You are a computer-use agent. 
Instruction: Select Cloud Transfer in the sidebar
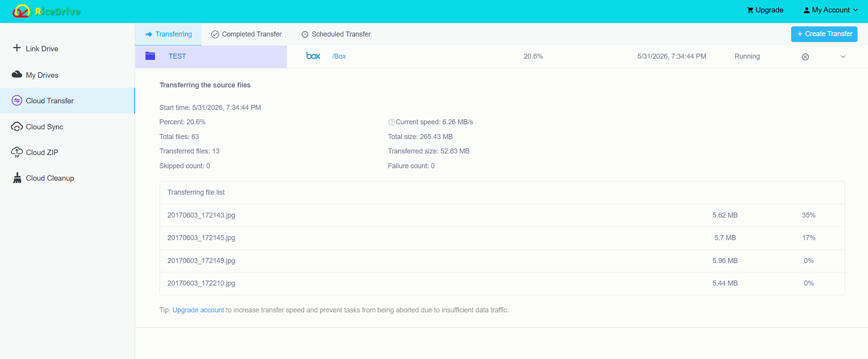click(67, 101)
